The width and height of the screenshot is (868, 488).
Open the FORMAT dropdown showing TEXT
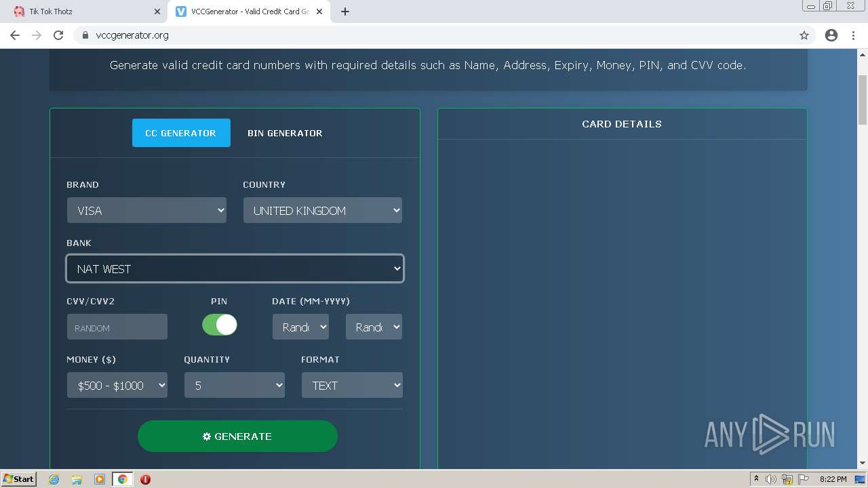[x=352, y=386]
